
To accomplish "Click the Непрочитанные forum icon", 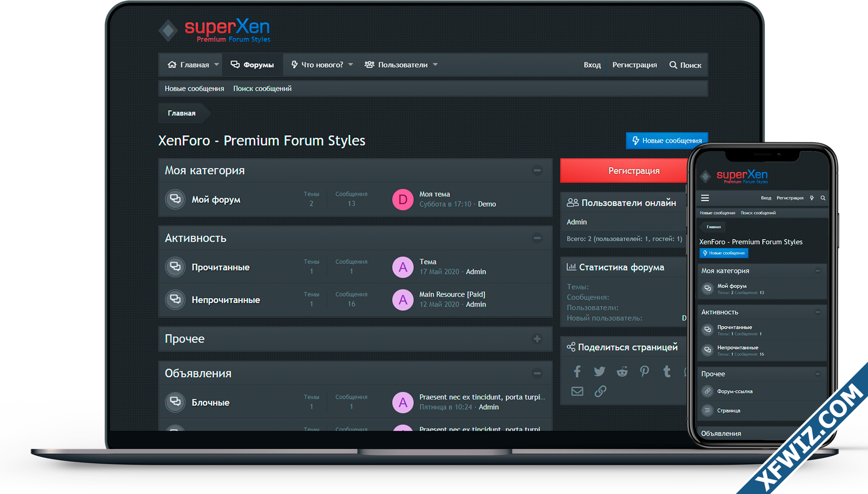I will [x=175, y=299].
